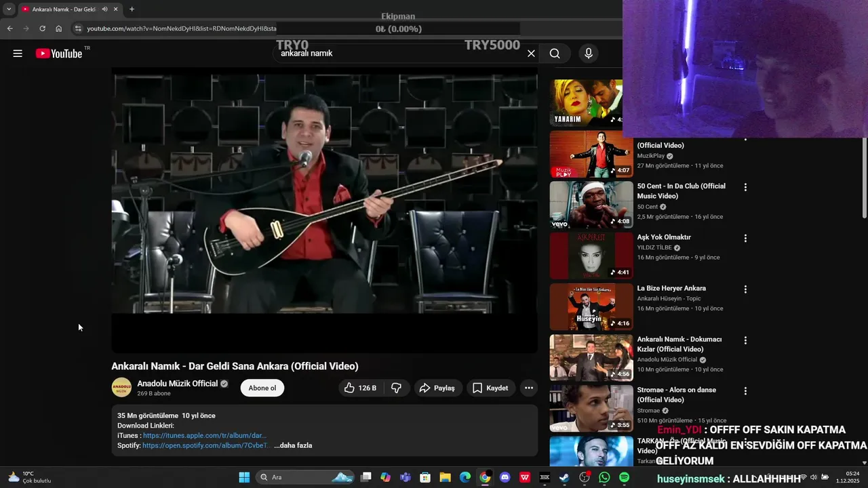Open Anadolu Müzik Official channel avatar
The height and width of the screenshot is (488, 868).
point(121,388)
